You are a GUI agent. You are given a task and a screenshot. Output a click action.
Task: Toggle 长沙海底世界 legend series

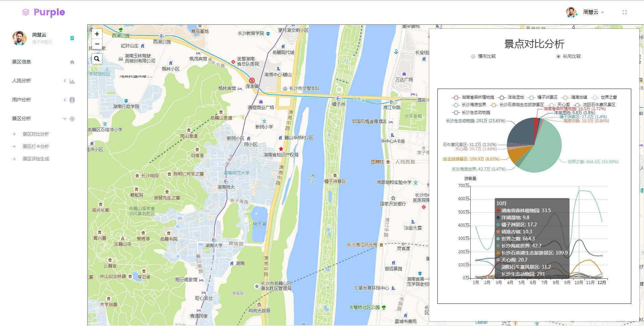point(469,105)
